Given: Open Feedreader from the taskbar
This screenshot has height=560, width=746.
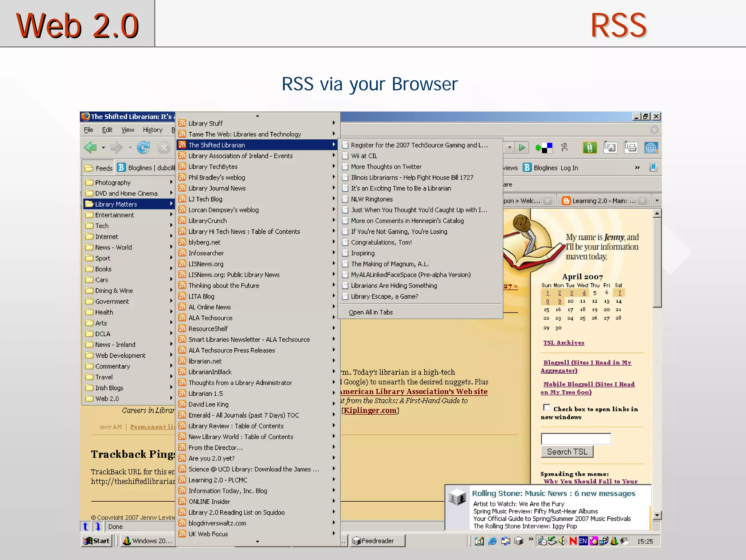Looking at the screenshot, I should [377, 541].
